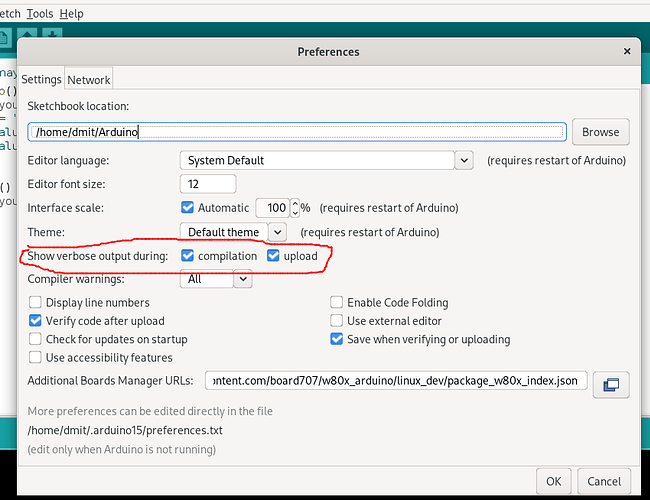
Task: Enable Check for updates on startup
Action: 35,339
